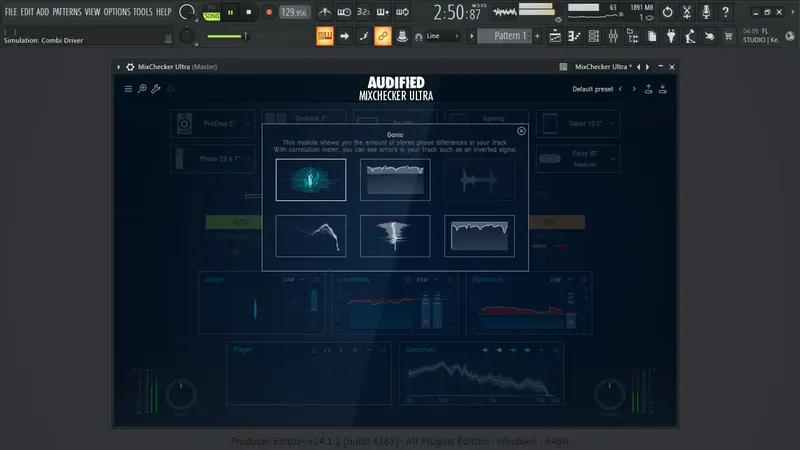Screen dimensions: 800x450
Task: Arm the red record button
Action: pyautogui.click(x=269, y=12)
